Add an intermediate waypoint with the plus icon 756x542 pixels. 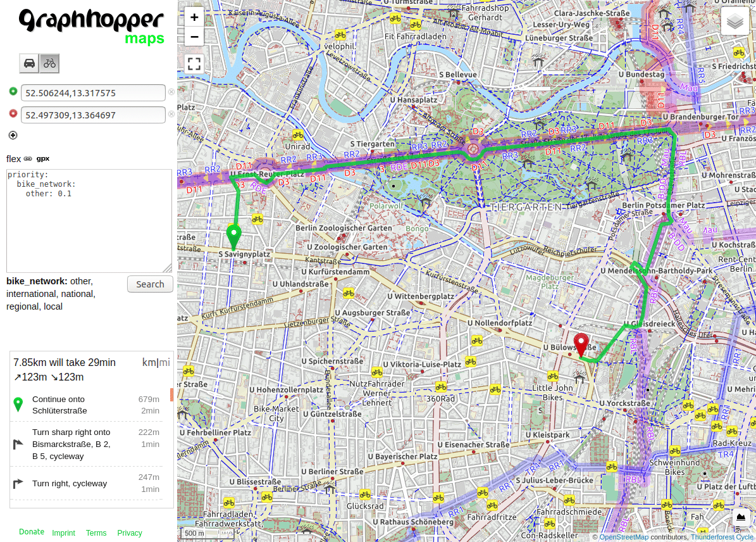point(13,135)
